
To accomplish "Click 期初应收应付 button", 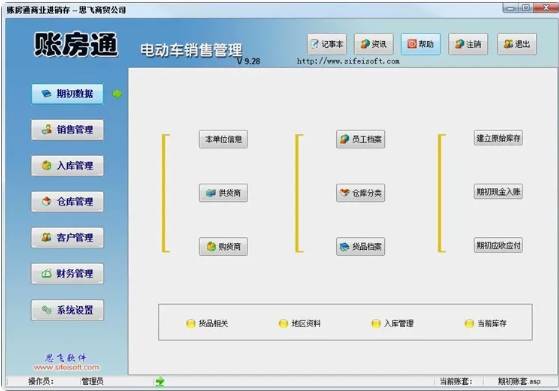I will pos(498,245).
